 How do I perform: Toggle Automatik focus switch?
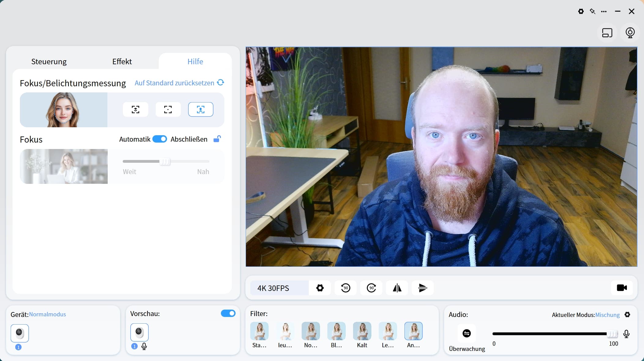(160, 139)
